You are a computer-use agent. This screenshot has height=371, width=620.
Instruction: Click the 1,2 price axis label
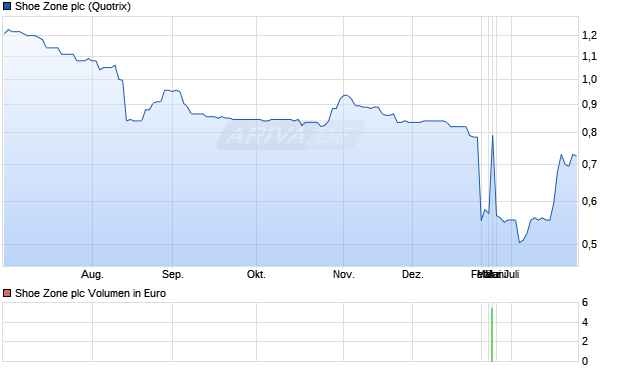(x=589, y=35)
